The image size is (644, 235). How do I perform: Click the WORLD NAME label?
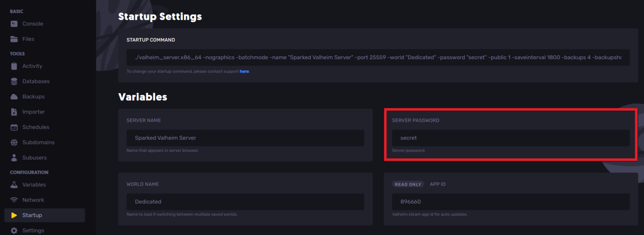click(x=143, y=184)
